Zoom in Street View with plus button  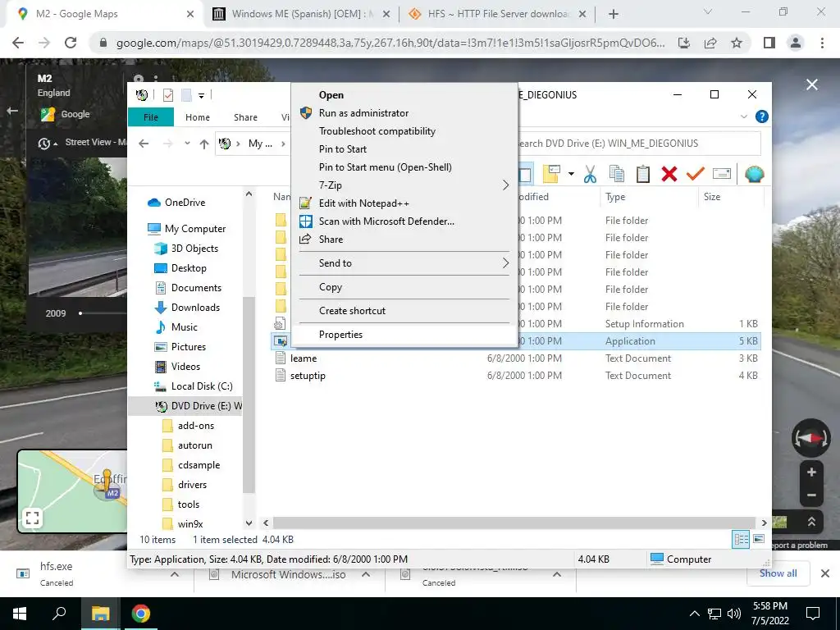tap(811, 472)
